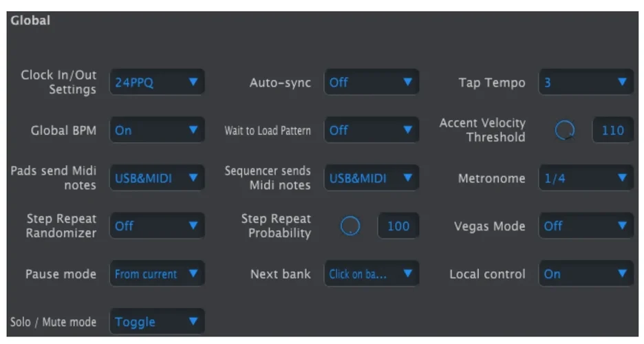644x344 pixels.
Task: Open the Metronome 1/4 dropdown
Action: click(x=586, y=178)
